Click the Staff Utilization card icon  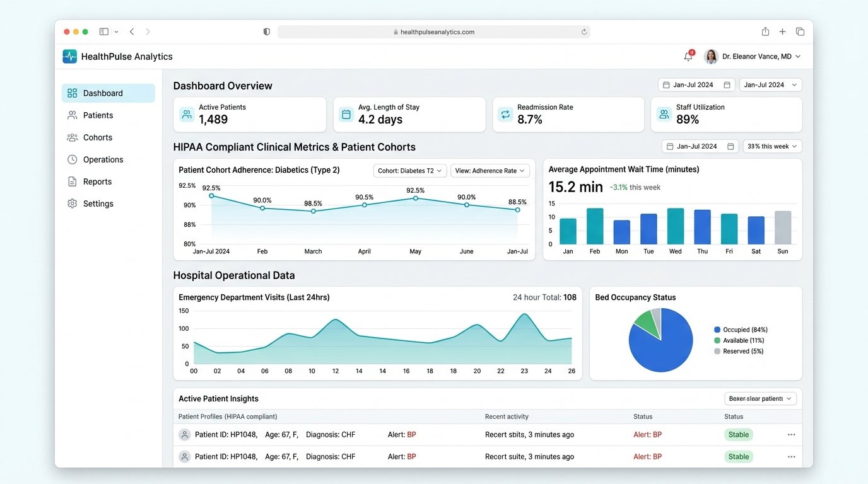pyautogui.click(x=664, y=114)
